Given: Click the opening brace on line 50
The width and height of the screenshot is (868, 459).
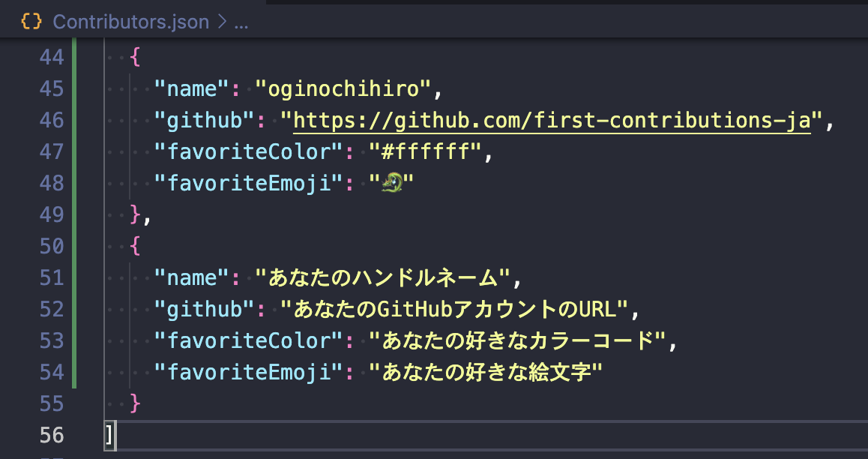Looking at the screenshot, I should click(x=135, y=246).
